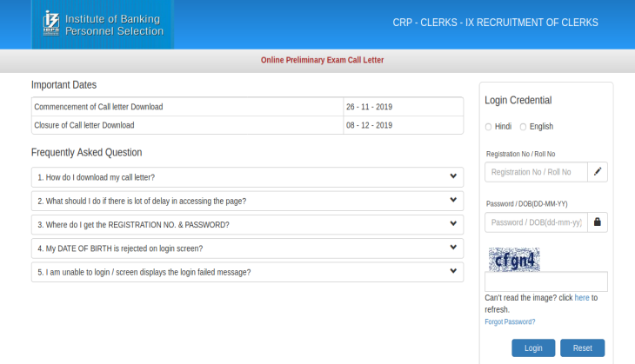Screen dimensions: 635x364
Task: Click the 'Password / DOB(DD-MM-YY)' label
Action: (526, 204)
